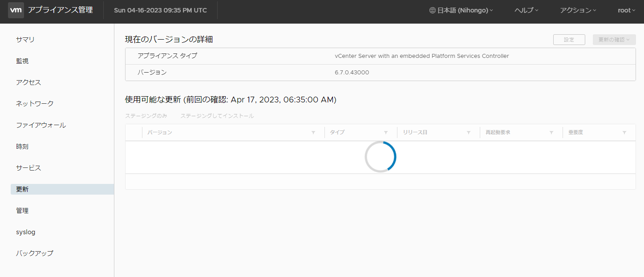Screen dimensions: 644x277
Task: Go to サマリ in sidebar
Action: coord(25,40)
